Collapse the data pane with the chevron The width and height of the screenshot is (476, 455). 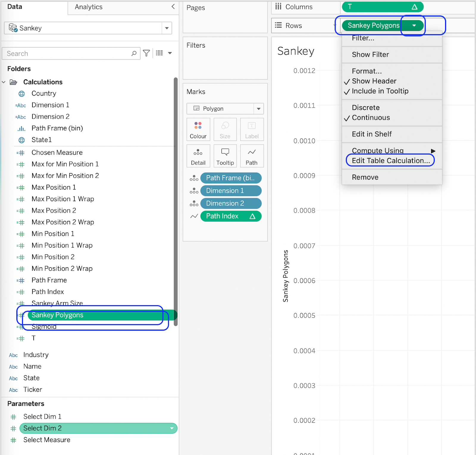173,7
